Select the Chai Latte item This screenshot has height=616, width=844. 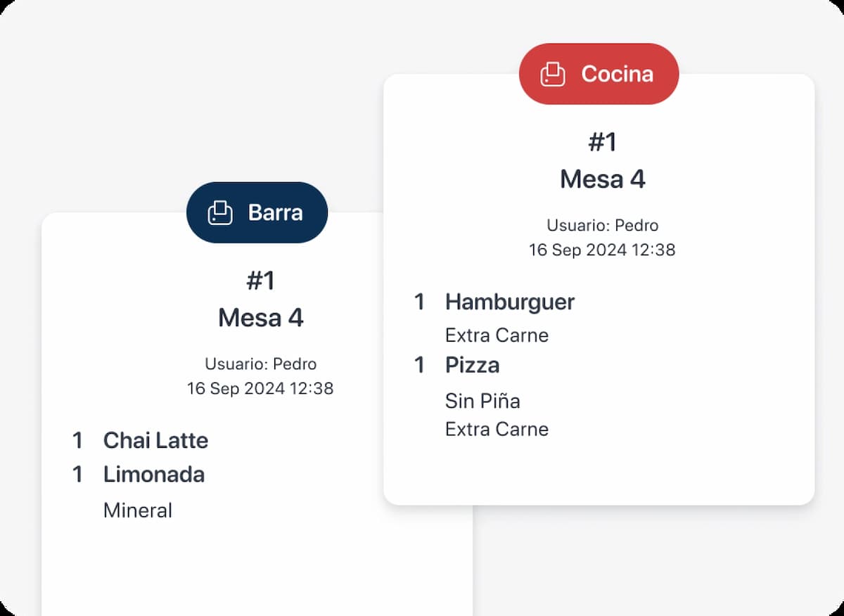click(x=155, y=440)
